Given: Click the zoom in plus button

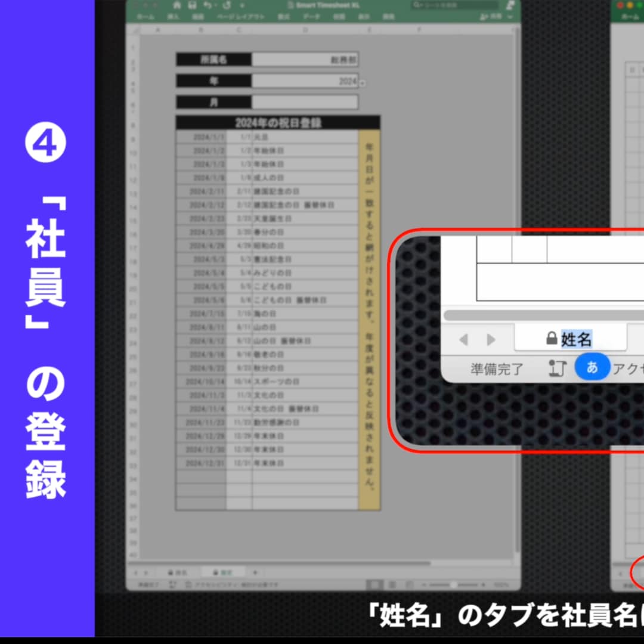Looking at the screenshot, I should click(484, 584).
